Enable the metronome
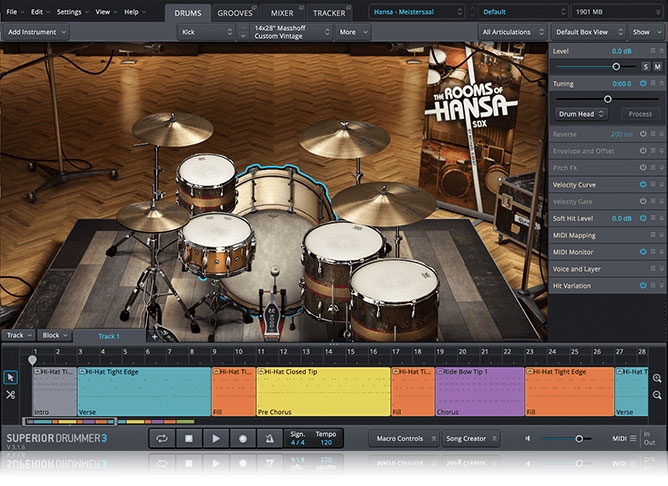Screen dimensions: 668x486 269,438
